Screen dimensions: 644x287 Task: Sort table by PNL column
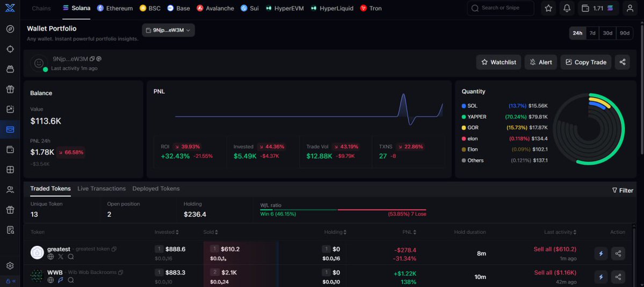tap(409, 232)
